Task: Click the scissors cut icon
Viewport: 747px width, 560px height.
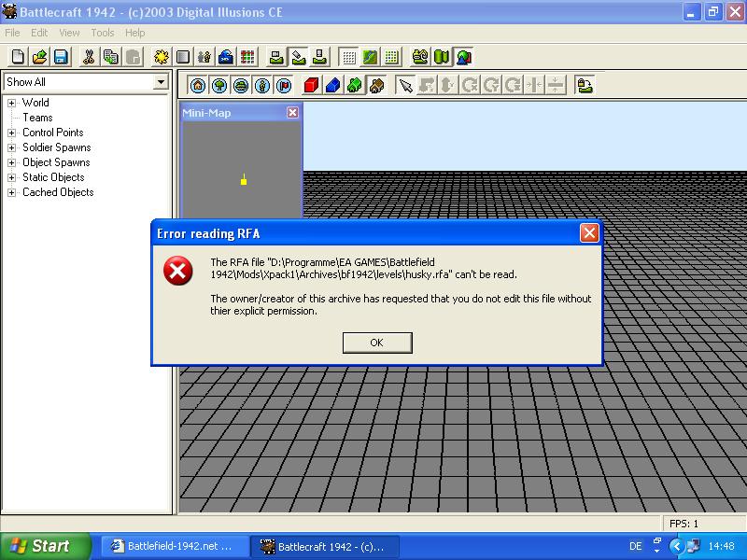Action: 88,57
